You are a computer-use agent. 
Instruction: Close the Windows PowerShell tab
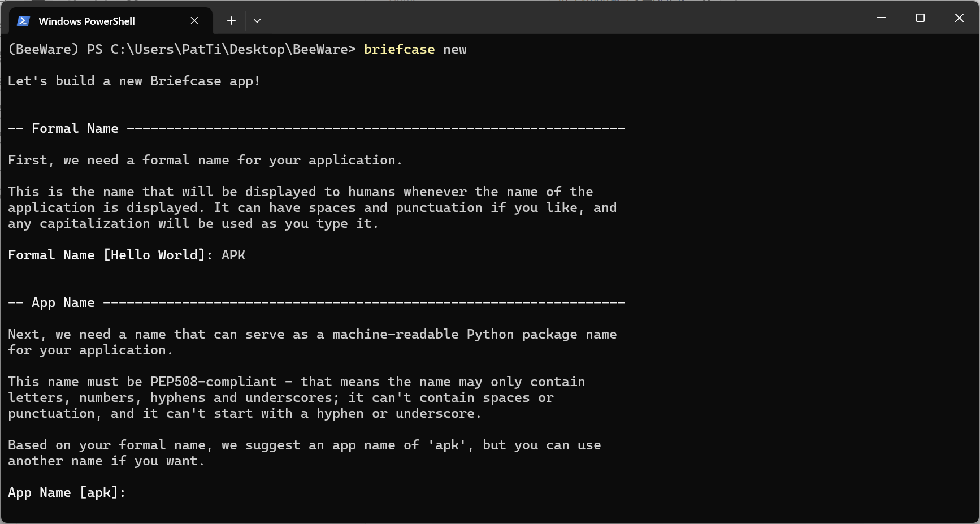[x=194, y=21]
